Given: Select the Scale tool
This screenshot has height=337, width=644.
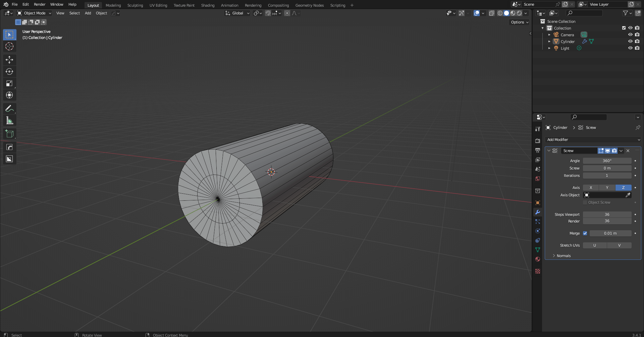Looking at the screenshot, I should [x=9, y=83].
